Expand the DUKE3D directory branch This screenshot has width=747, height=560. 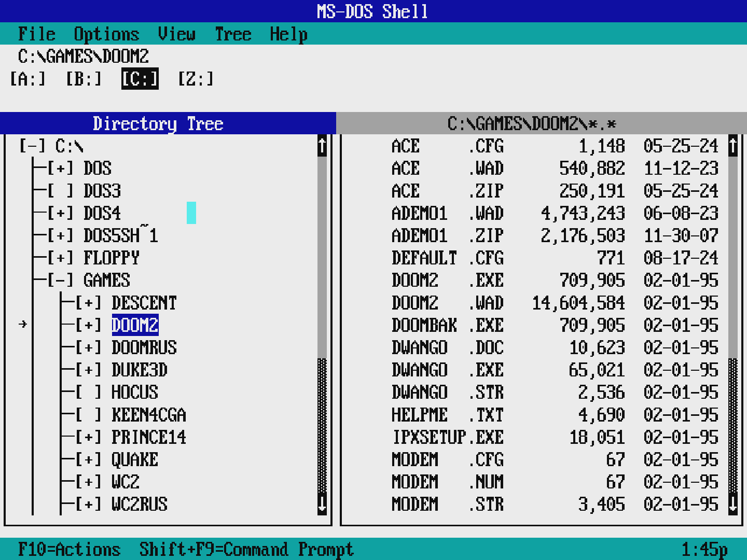89,370
